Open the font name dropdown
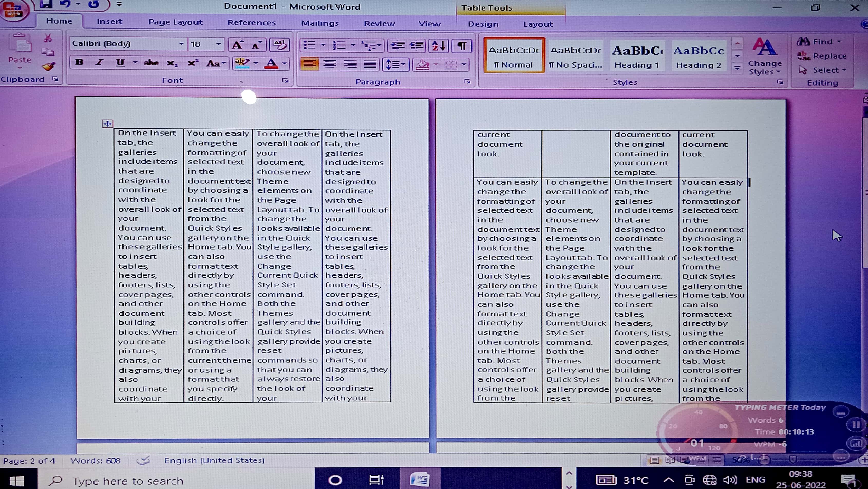Image resolution: width=868 pixels, height=489 pixels. (181, 44)
